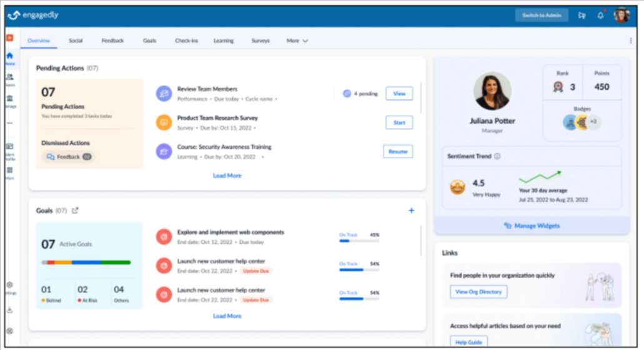Open the Check-ins tab
The height and width of the screenshot is (350, 644).
click(186, 41)
